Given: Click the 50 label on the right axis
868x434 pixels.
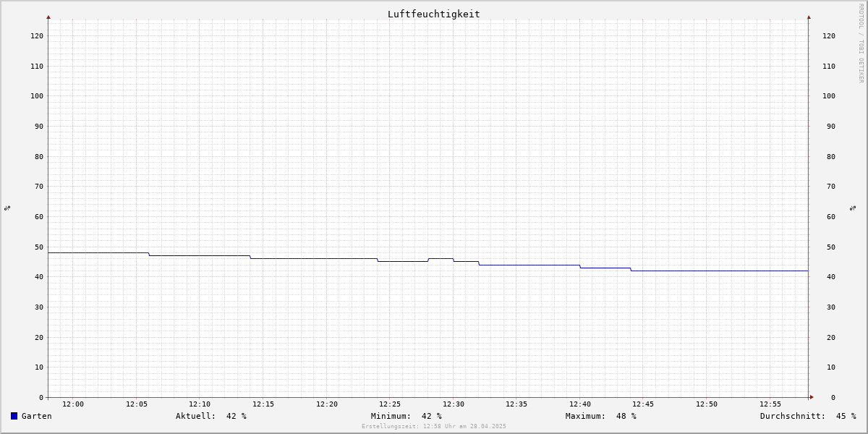Looking at the screenshot, I should [x=831, y=247].
